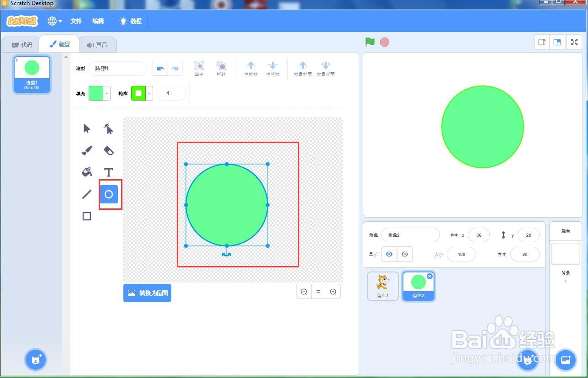This screenshot has height=378, width=588.
Task: Click the sprite name field 角色2
Action: [411, 235]
